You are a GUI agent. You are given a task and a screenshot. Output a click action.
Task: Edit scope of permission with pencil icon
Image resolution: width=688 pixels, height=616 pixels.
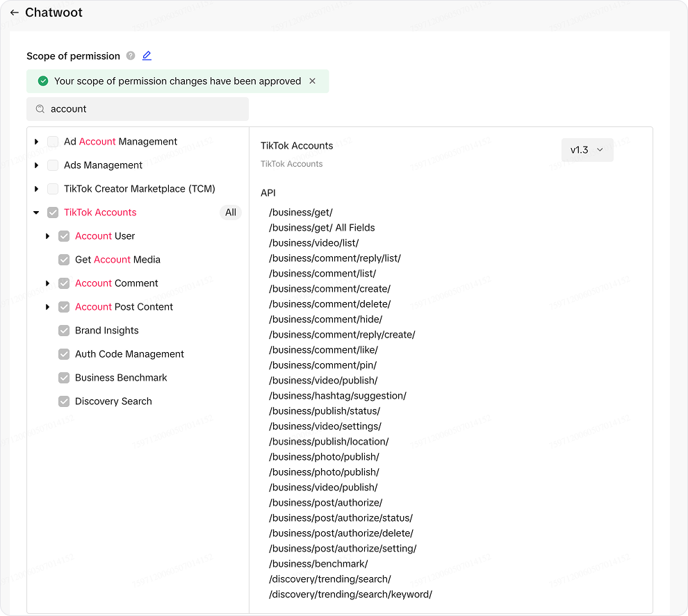tap(147, 56)
